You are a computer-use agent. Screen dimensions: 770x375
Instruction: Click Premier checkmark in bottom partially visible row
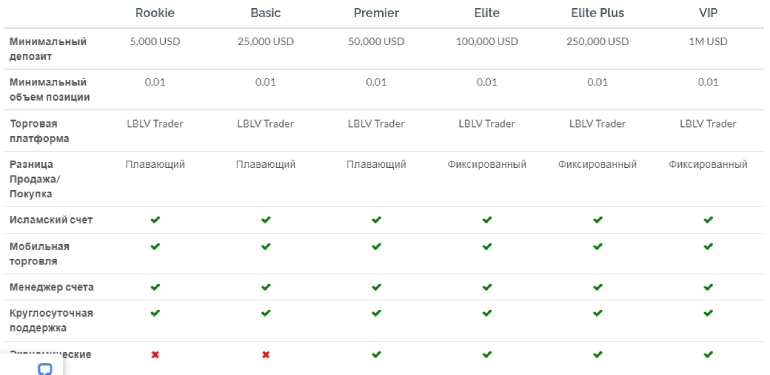point(376,354)
